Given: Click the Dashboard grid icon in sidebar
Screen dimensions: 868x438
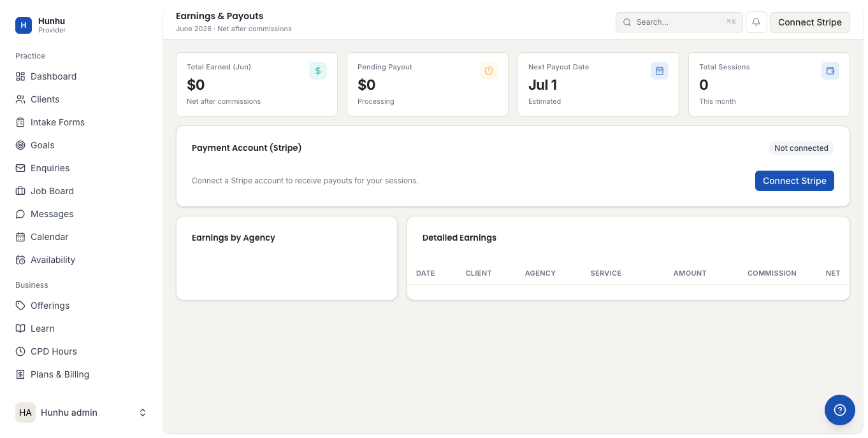Looking at the screenshot, I should point(20,76).
